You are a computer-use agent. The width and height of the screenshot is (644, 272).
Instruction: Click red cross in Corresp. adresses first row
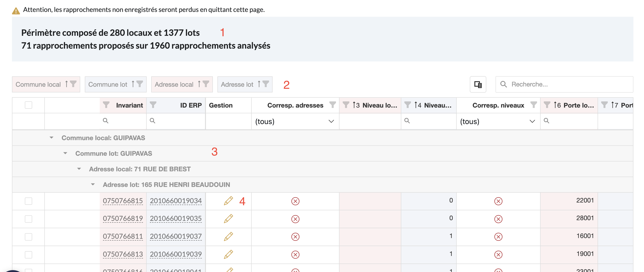[x=295, y=201]
